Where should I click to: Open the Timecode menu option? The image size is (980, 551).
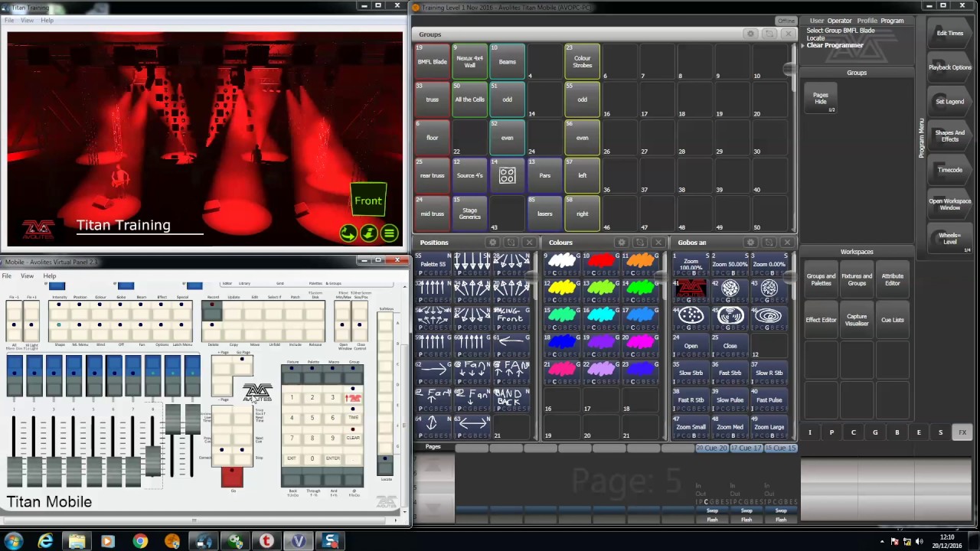(950, 170)
